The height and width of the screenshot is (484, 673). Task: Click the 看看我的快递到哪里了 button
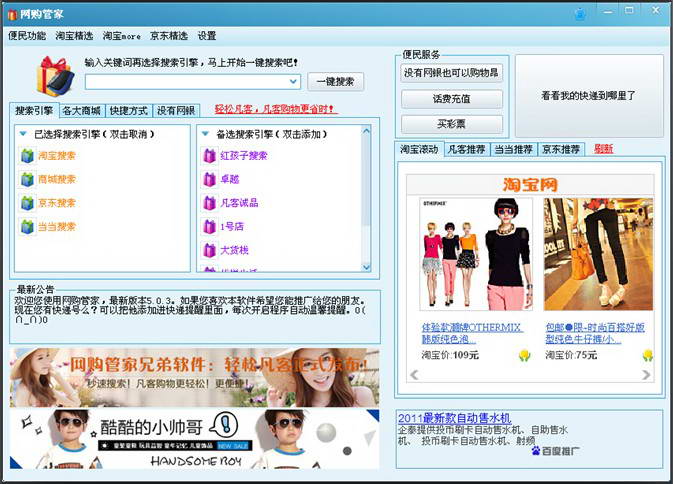[589, 96]
